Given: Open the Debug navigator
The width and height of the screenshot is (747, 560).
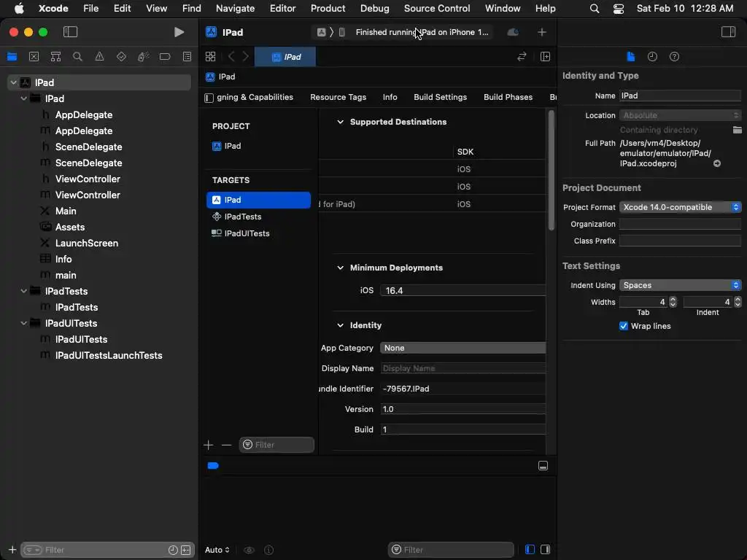Looking at the screenshot, I should pos(143,57).
